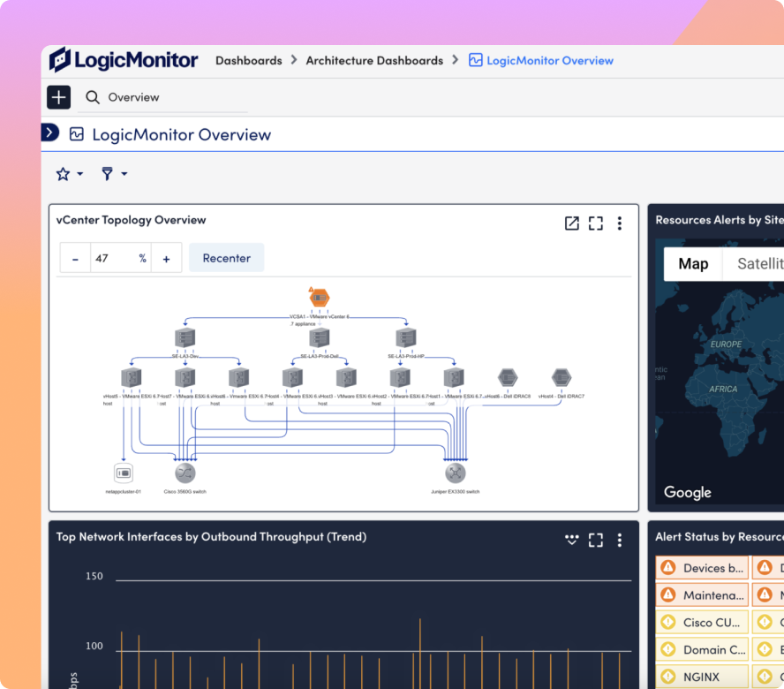Select the vHost2 ESXi host node

401,377
